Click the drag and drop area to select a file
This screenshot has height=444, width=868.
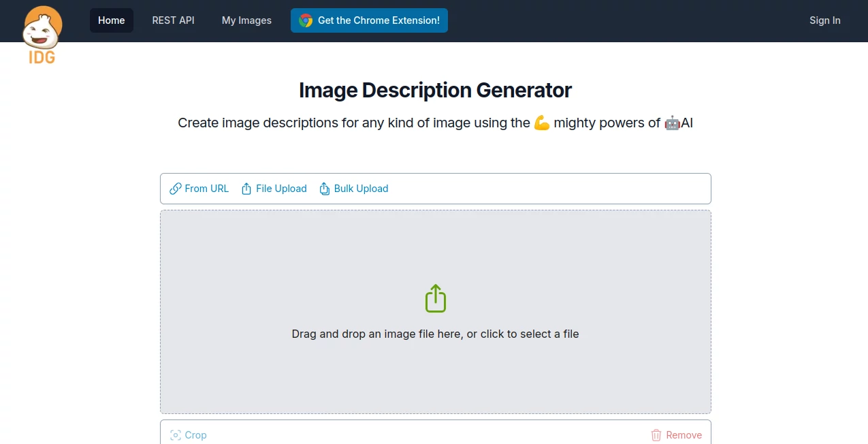tap(435, 334)
